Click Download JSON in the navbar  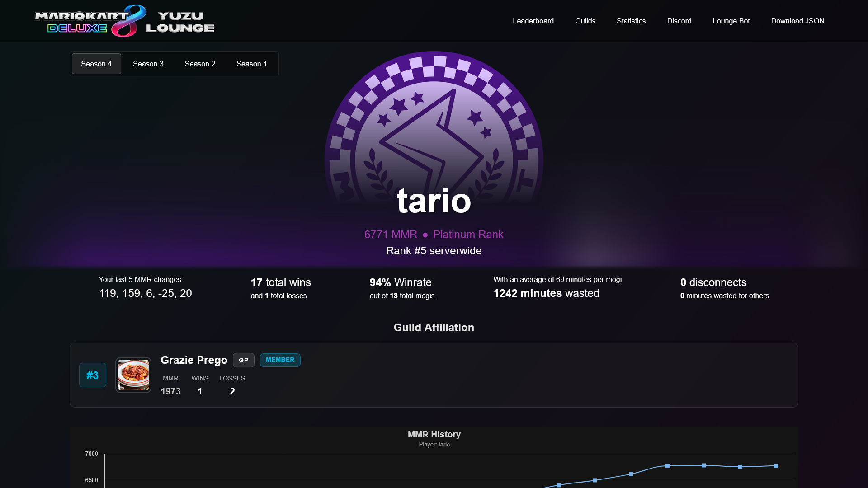click(797, 21)
